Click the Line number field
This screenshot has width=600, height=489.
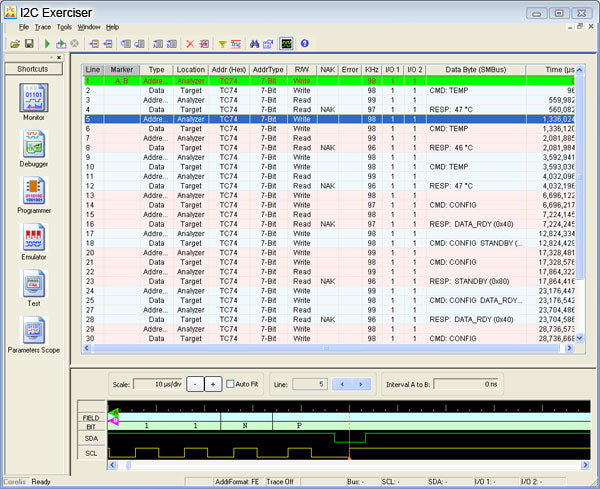(x=310, y=384)
